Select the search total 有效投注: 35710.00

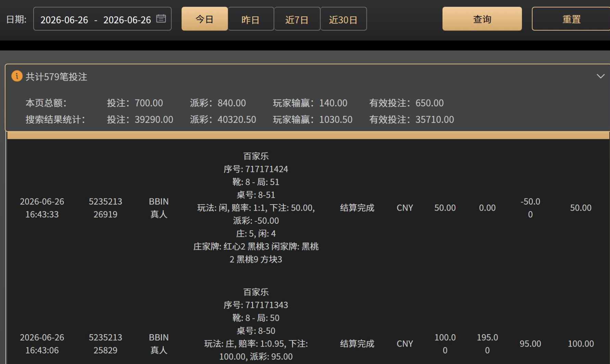pyautogui.click(x=411, y=119)
